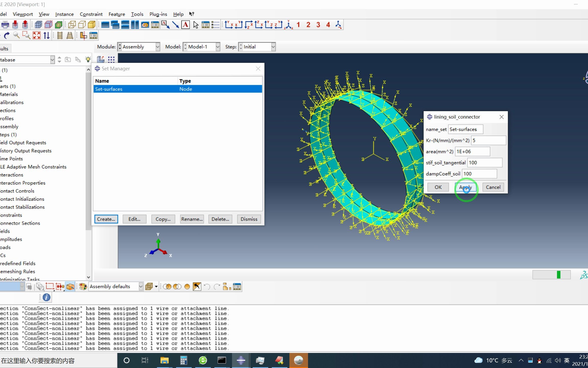Expand the Assembly defaults color coding dropdown

[x=141, y=286]
